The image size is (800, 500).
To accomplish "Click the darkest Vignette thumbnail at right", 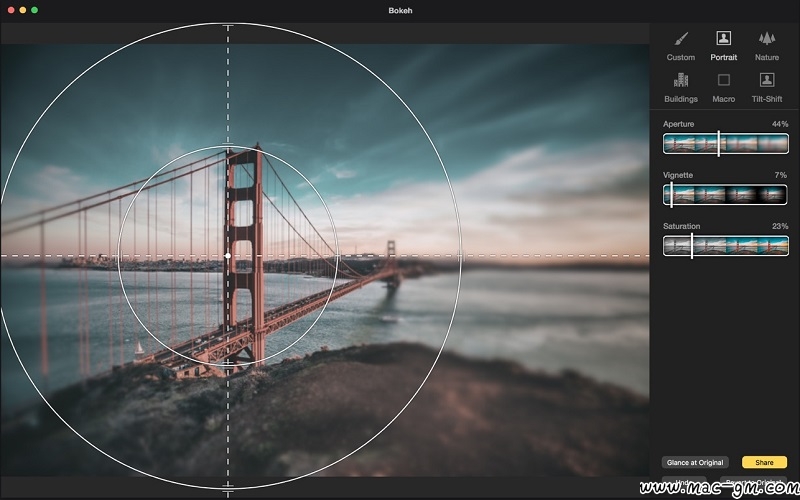I will [x=771, y=194].
